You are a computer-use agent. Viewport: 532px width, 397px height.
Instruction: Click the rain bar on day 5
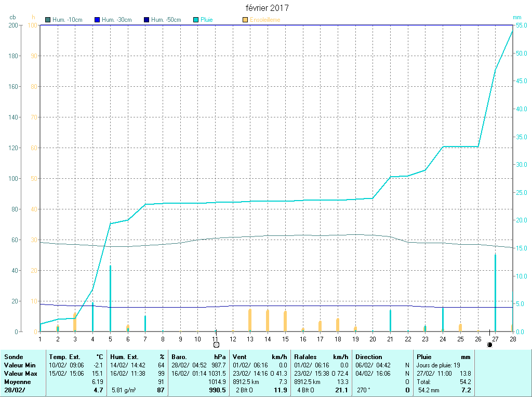[110, 299]
